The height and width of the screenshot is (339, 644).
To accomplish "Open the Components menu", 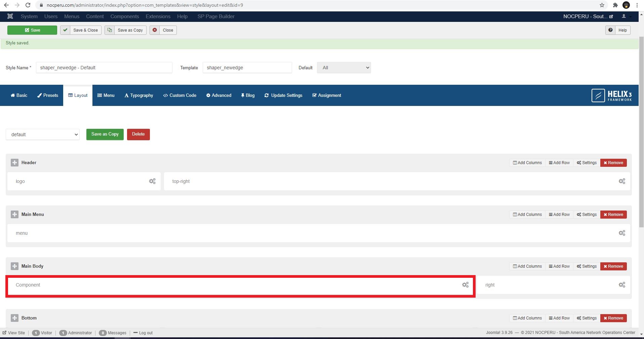I will pyautogui.click(x=125, y=16).
